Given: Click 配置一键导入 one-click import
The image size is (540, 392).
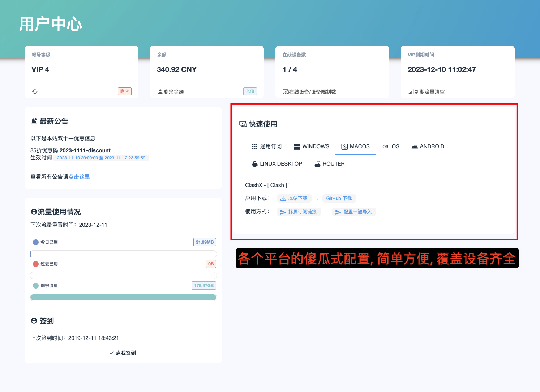Looking at the screenshot, I should point(353,212).
